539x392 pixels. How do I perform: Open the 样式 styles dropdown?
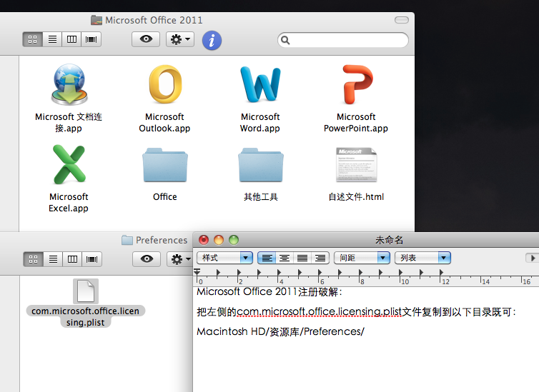click(x=224, y=258)
